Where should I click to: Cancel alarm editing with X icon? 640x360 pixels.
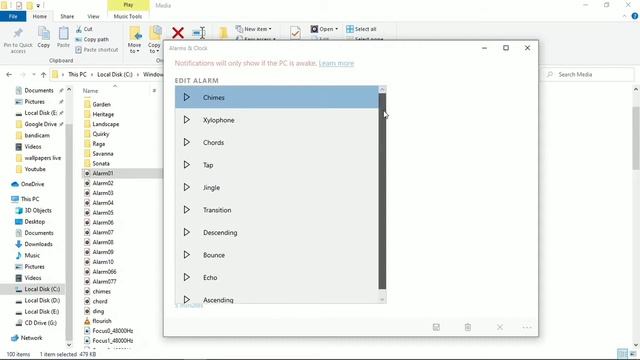[x=500, y=327]
